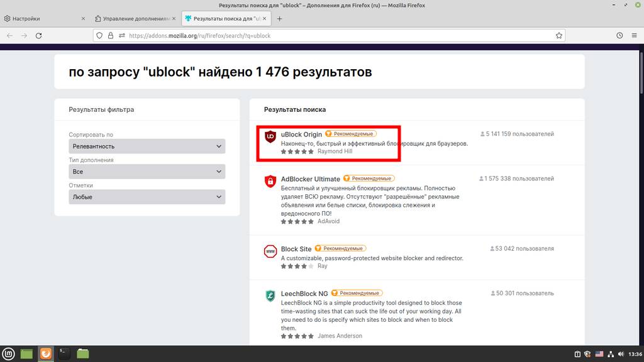
Task: Open the Terminal from the taskbar
Action: tap(64, 354)
